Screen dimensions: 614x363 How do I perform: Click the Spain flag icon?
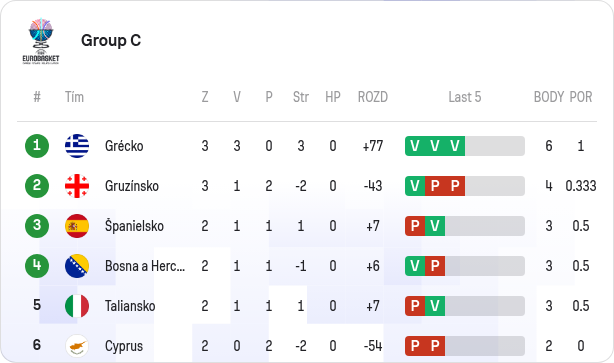point(77,226)
